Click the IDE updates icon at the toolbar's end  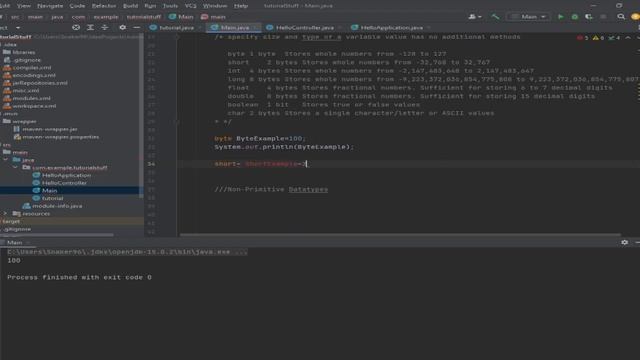pyautogui.click(x=635, y=17)
